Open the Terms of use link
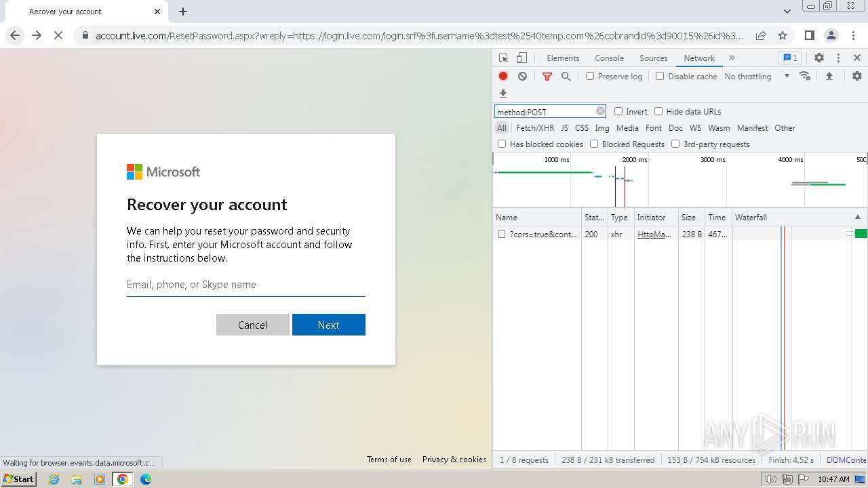The width and height of the screenshot is (868, 488). point(389,460)
